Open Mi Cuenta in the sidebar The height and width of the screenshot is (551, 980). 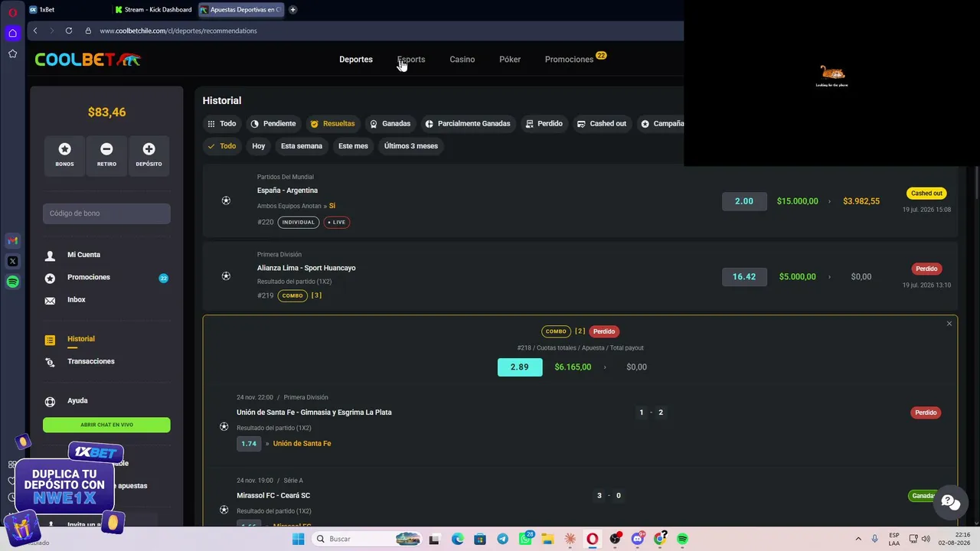click(x=83, y=255)
